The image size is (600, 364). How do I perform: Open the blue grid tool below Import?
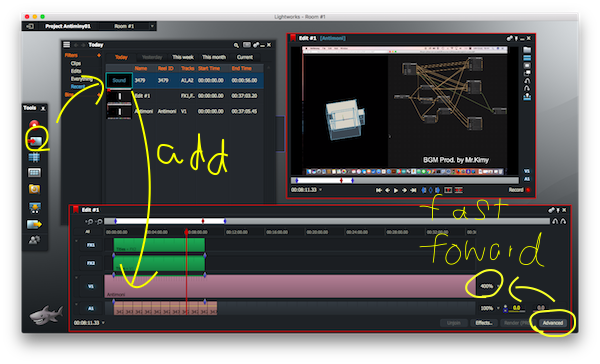click(34, 157)
